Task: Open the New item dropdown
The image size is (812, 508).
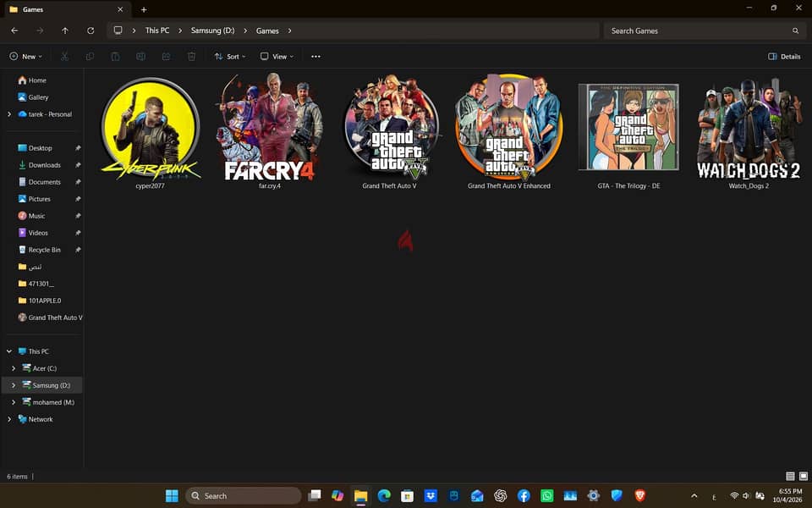Action: pos(26,57)
